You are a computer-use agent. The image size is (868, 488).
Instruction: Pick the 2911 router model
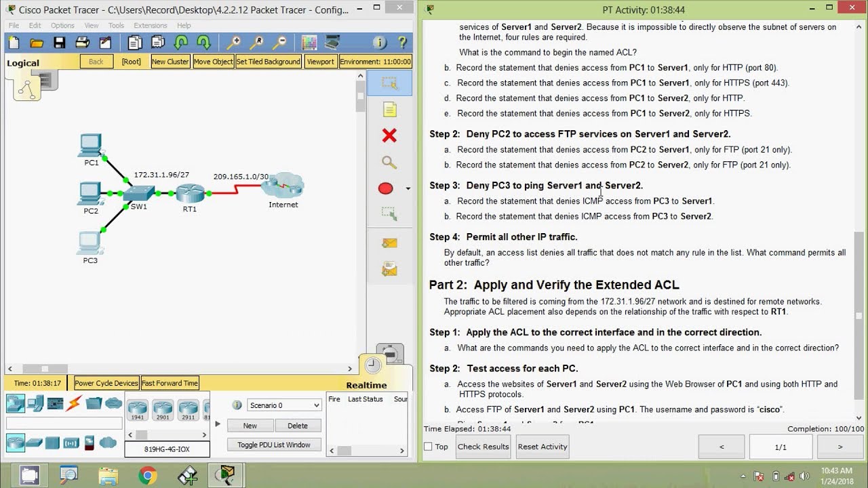(188, 409)
